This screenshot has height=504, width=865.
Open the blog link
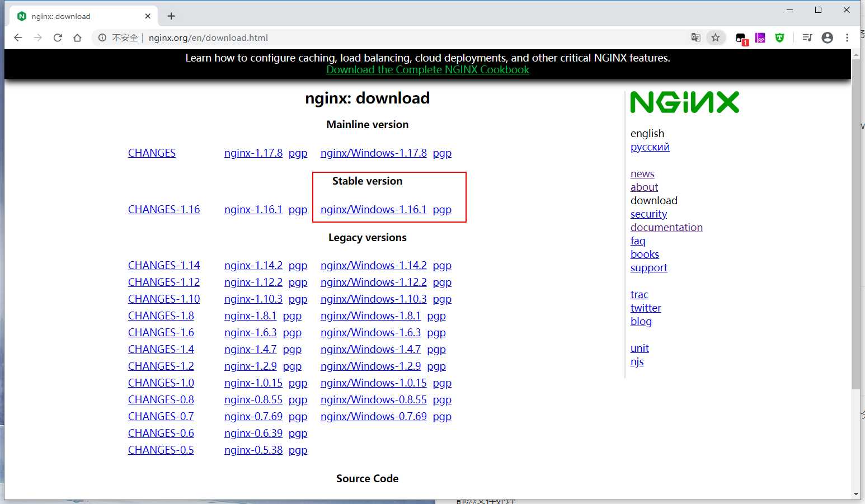641,321
